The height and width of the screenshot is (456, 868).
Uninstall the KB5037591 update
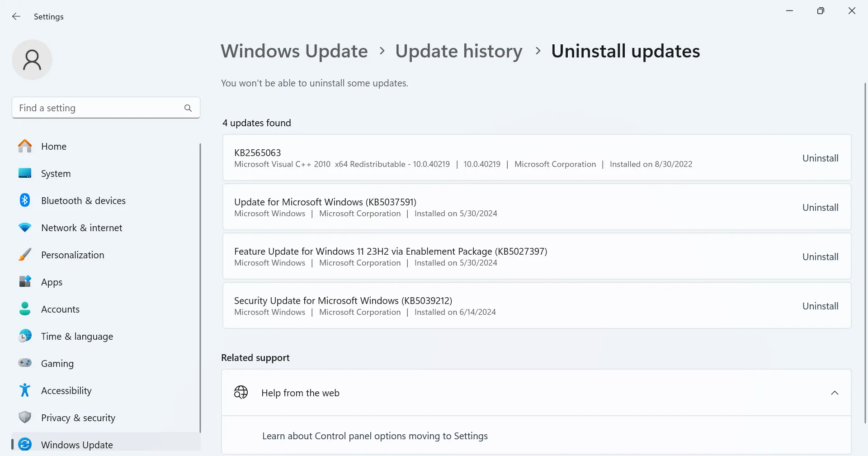(820, 208)
